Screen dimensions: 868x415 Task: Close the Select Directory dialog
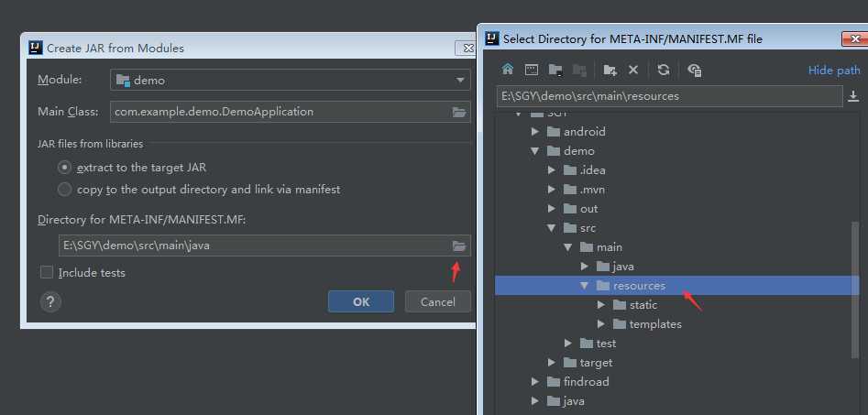click(x=855, y=38)
